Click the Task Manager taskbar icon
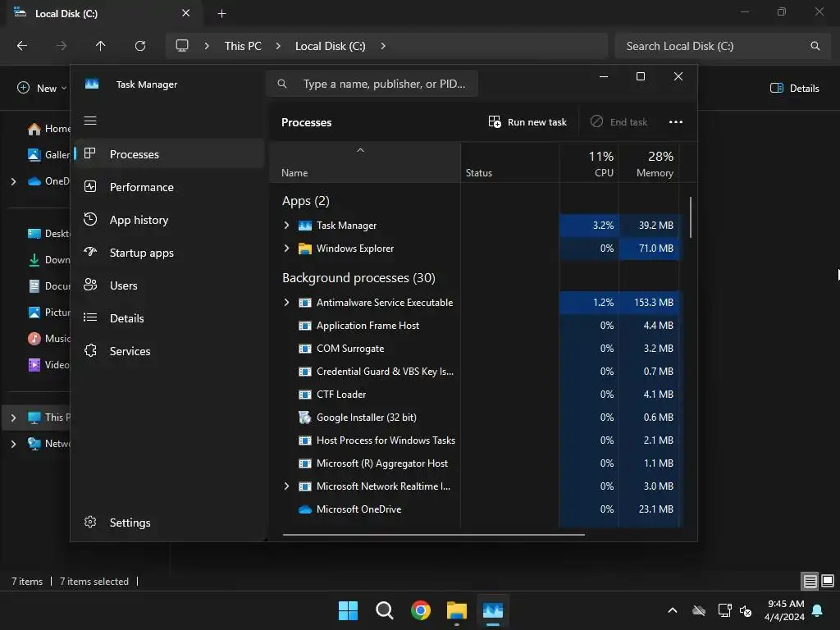The image size is (840, 630). (493, 610)
